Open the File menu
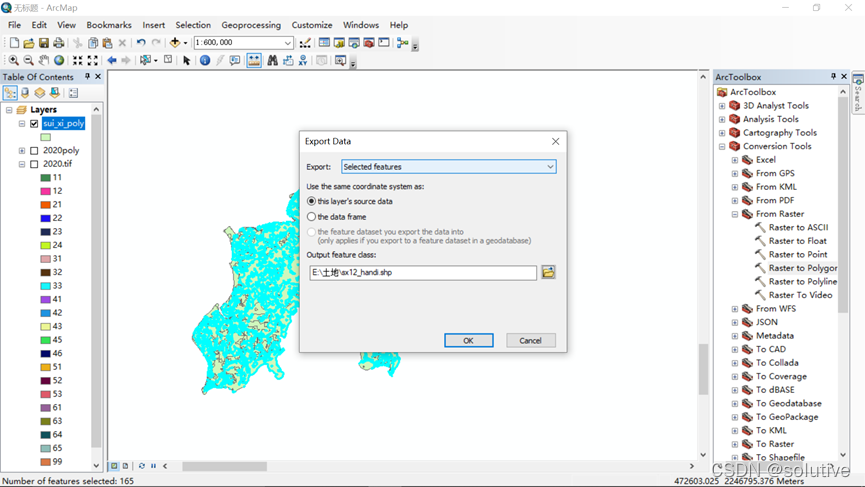 tap(14, 25)
